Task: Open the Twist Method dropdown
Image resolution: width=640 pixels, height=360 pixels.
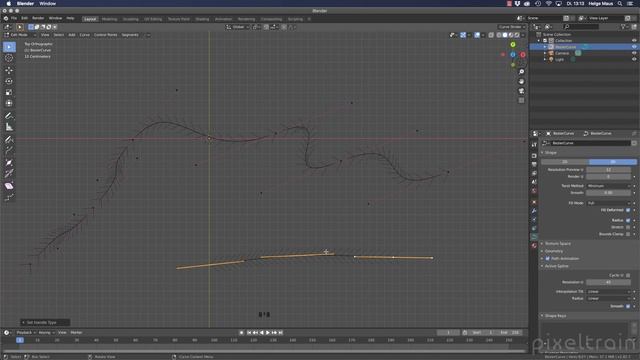Action: point(609,186)
